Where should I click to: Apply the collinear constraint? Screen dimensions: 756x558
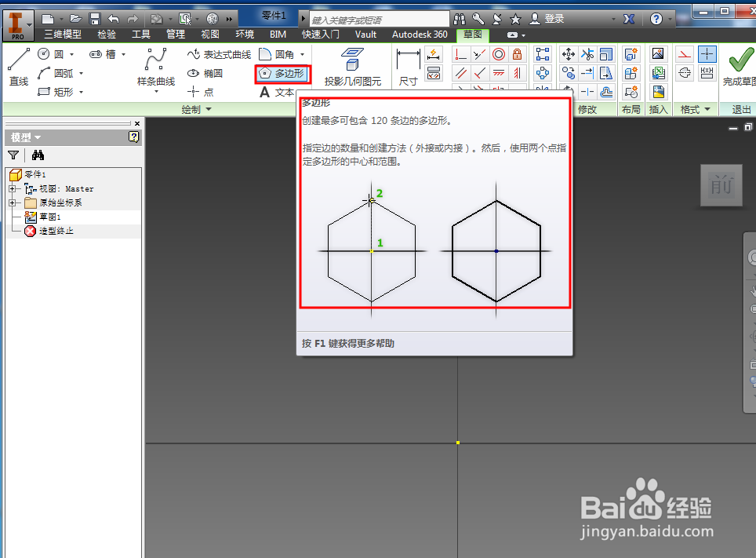[x=479, y=54]
